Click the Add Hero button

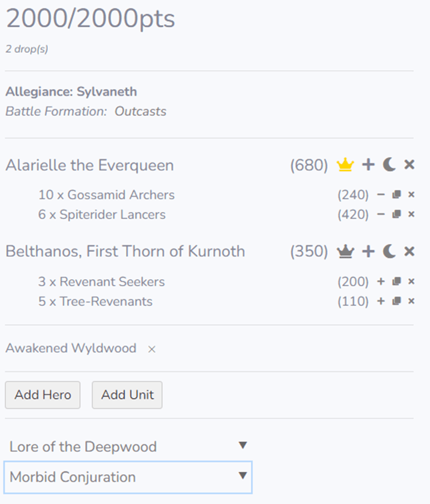43,395
